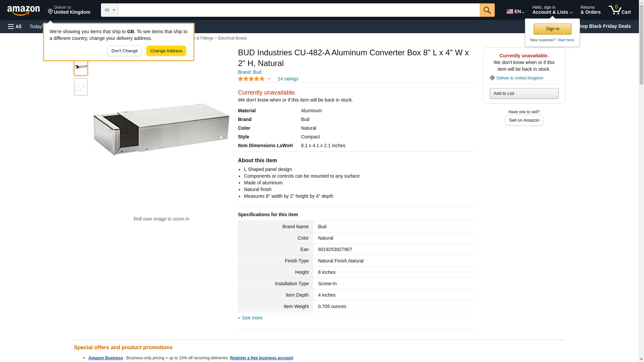Screen dimensions: 644x362
Task: Open the Account & Lists menu
Action: click(552, 10)
